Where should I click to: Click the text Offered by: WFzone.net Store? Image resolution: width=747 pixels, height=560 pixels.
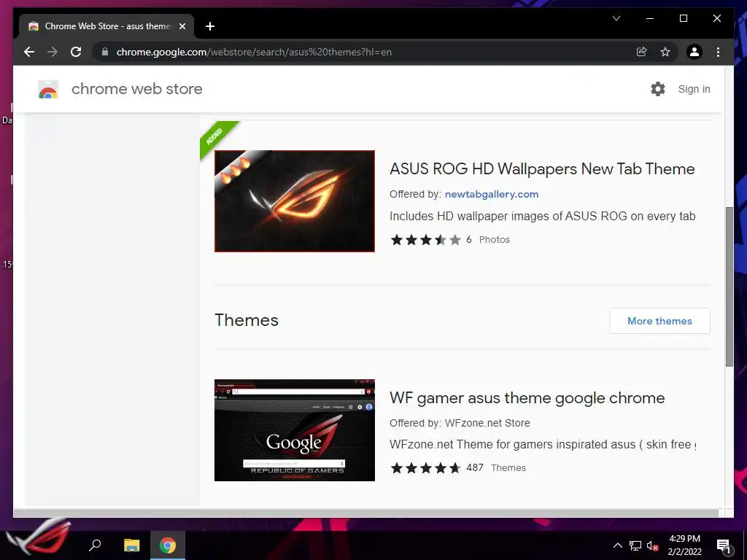pos(460,423)
